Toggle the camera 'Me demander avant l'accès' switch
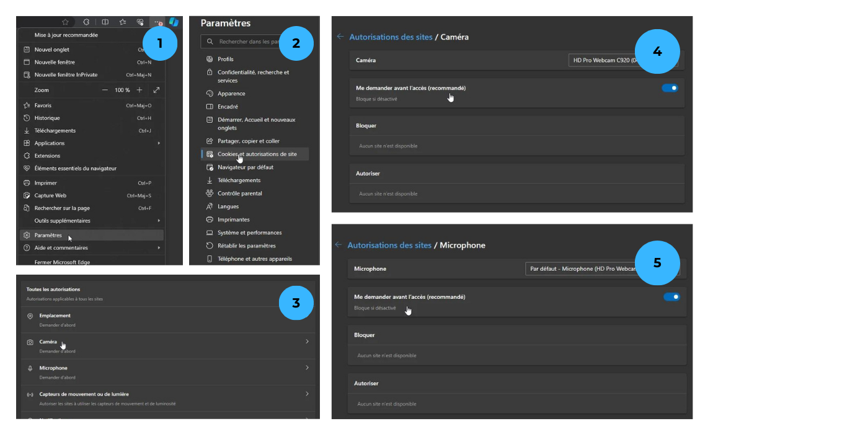 (670, 88)
